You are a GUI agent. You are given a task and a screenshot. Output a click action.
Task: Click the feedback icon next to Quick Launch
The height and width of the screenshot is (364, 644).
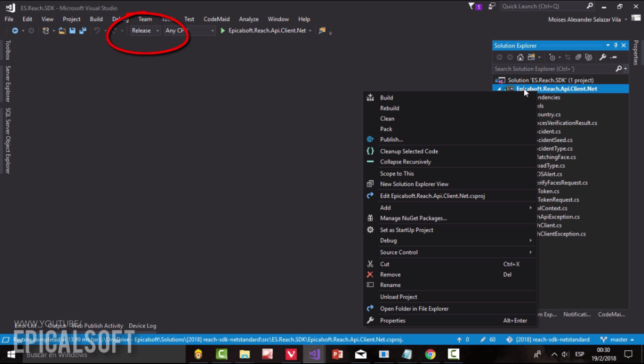pos(492,6)
